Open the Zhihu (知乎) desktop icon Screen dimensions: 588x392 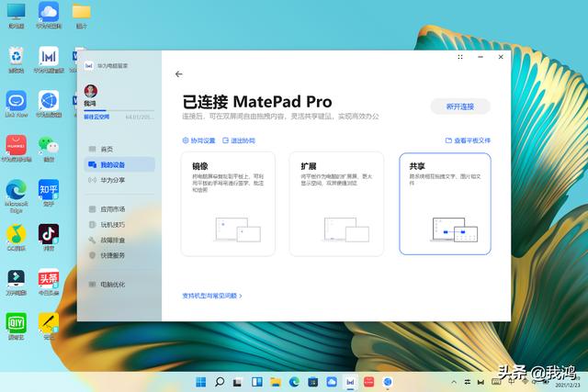pyautogui.click(x=48, y=190)
